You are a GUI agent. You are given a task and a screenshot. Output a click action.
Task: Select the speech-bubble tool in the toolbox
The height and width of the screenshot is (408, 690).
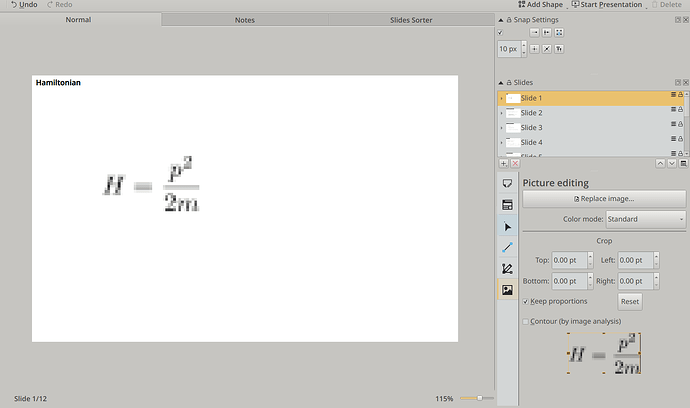(x=507, y=184)
